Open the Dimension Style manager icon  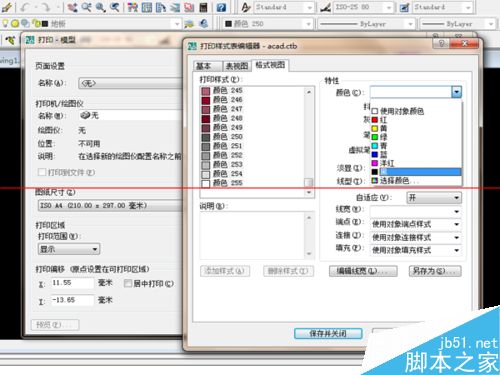325,7
